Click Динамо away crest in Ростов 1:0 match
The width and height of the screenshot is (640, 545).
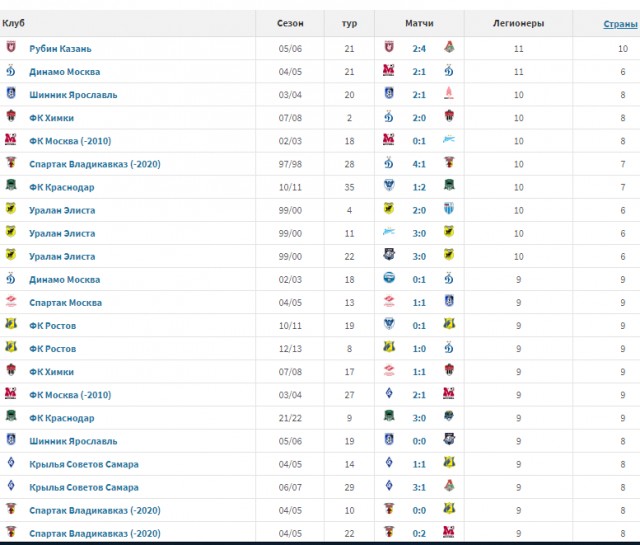click(x=449, y=347)
